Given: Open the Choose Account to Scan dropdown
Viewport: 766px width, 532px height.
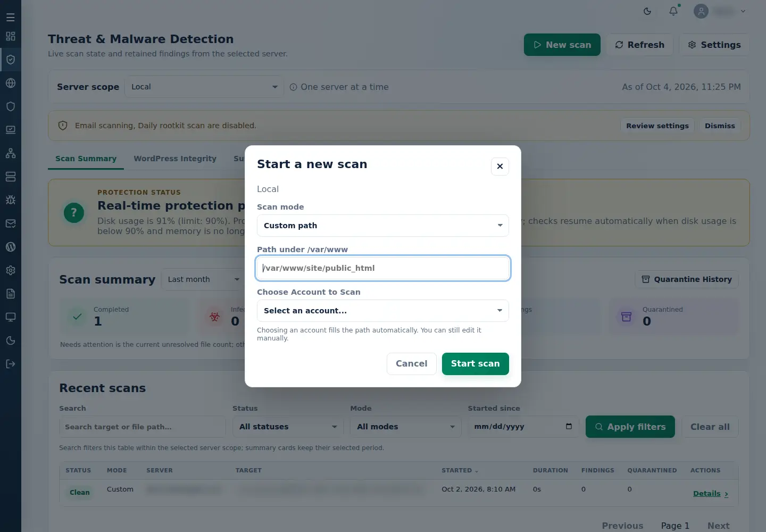Looking at the screenshot, I should point(383,311).
